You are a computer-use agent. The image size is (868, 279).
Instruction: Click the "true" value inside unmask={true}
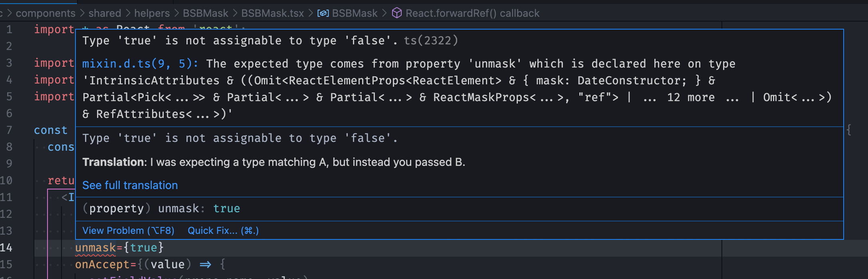(x=142, y=247)
